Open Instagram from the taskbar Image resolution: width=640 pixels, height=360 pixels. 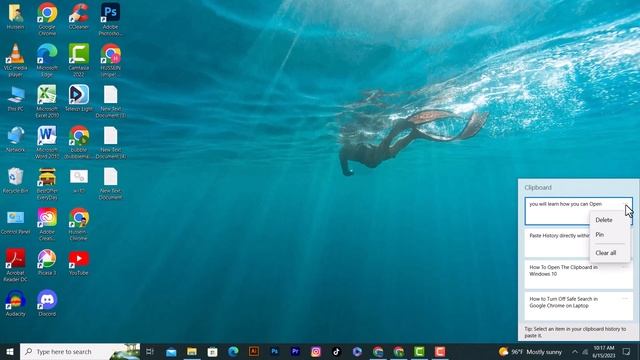pos(316,351)
